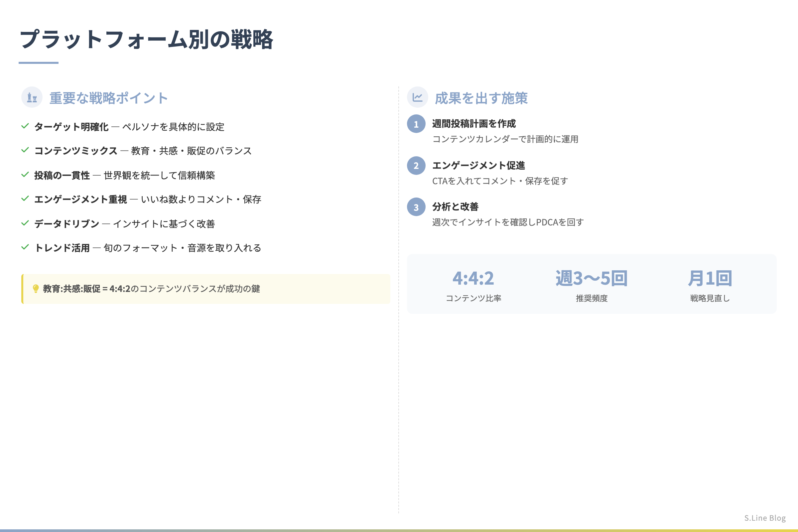Click the bold text コンテンツミックス
Viewport: 798px width, 532px height.
(76, 151)
